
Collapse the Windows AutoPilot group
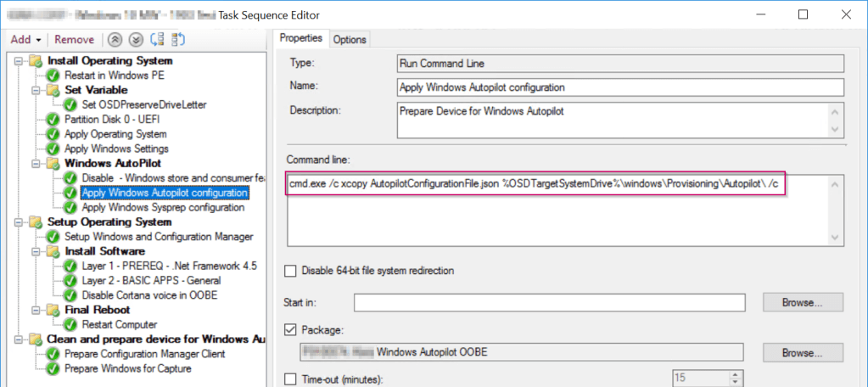pos(36,163)
